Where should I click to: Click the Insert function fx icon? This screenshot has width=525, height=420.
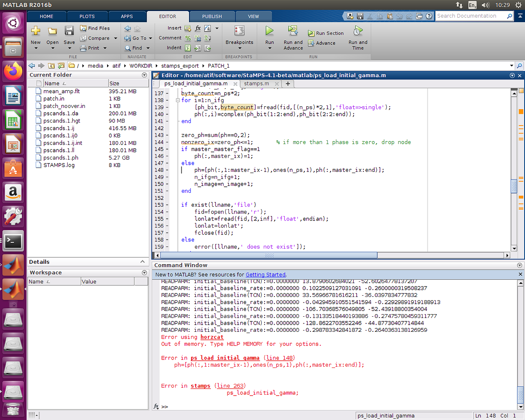click(x=198, y=28)
